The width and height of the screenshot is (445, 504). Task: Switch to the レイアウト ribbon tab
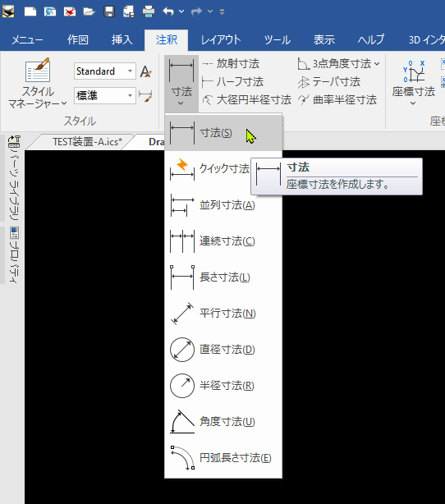pyautogui.click(x=221, y=40)
